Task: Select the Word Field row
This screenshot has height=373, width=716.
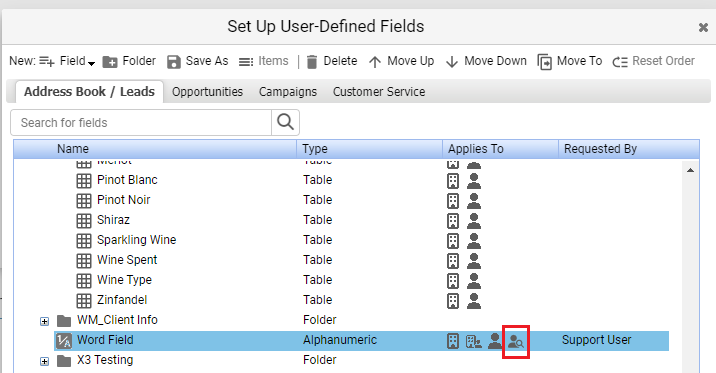Action: coord(361,341)
